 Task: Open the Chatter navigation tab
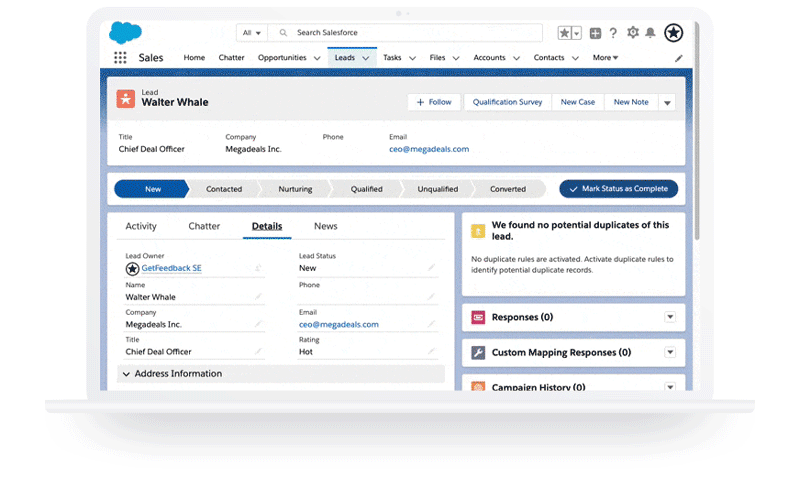[231, 58]
